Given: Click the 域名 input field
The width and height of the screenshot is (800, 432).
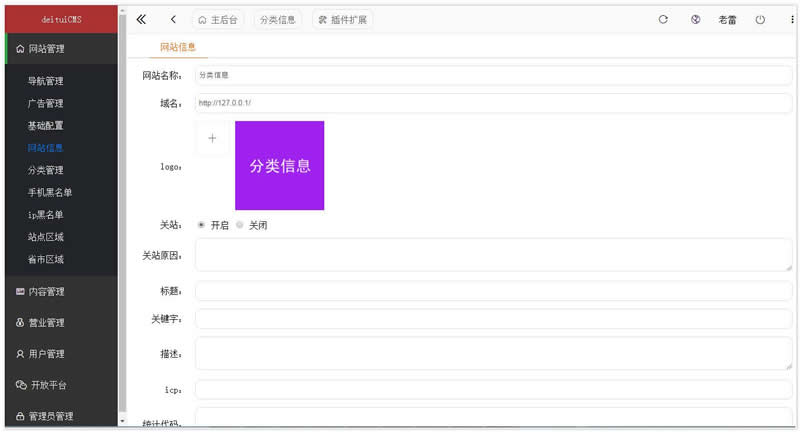Looking at the screenshot, I should point(492,103).
